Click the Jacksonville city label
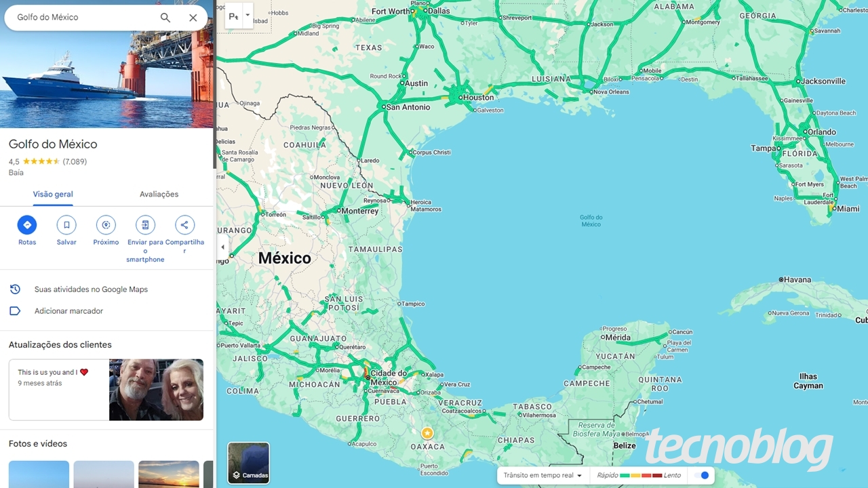 [823, 81]
